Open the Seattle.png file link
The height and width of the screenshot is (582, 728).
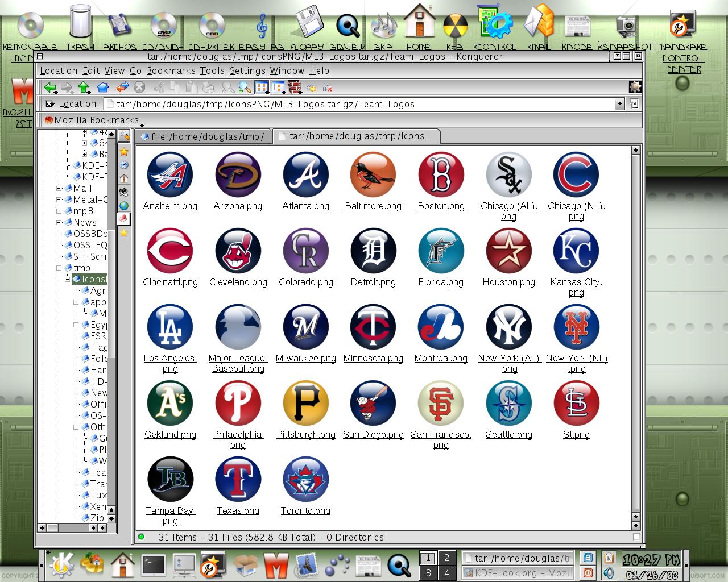[508, 435]
